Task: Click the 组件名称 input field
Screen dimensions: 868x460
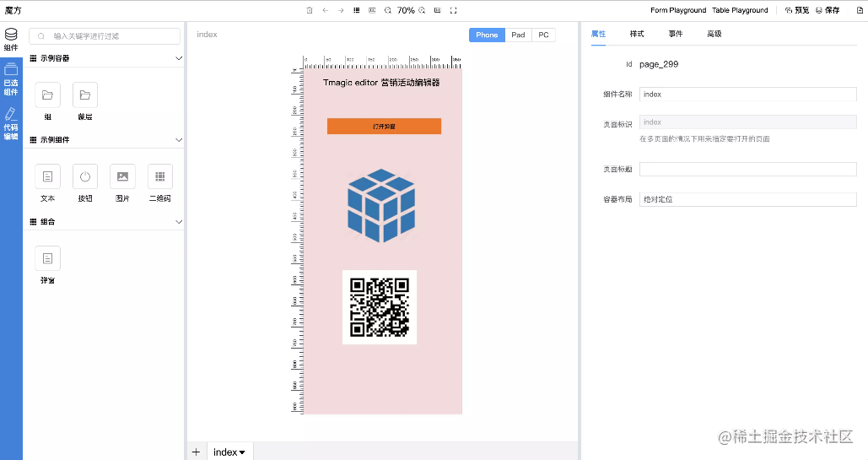Action: [748, 95]
